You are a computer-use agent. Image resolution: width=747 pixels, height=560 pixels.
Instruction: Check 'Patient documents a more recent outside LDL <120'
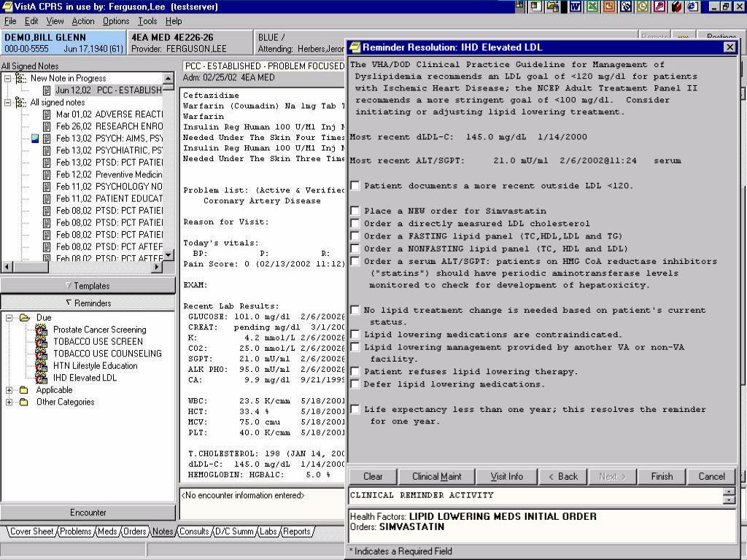tap(355, 186)
